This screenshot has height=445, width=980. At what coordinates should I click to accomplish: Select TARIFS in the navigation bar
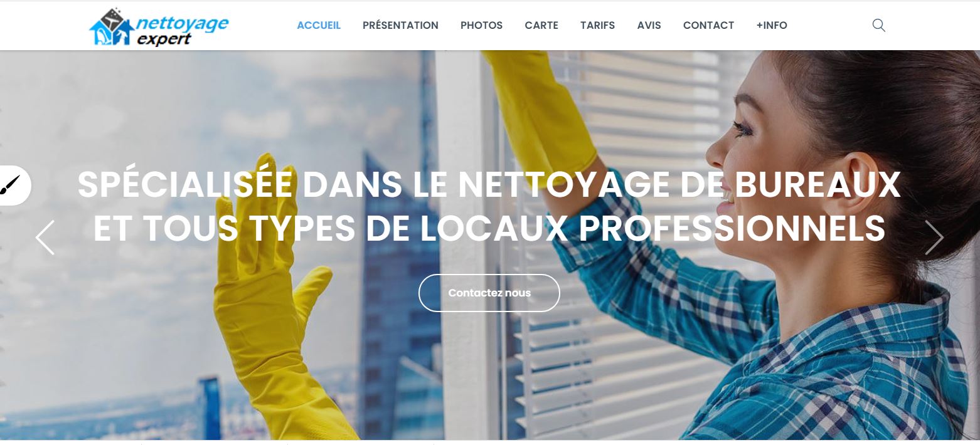597,26
